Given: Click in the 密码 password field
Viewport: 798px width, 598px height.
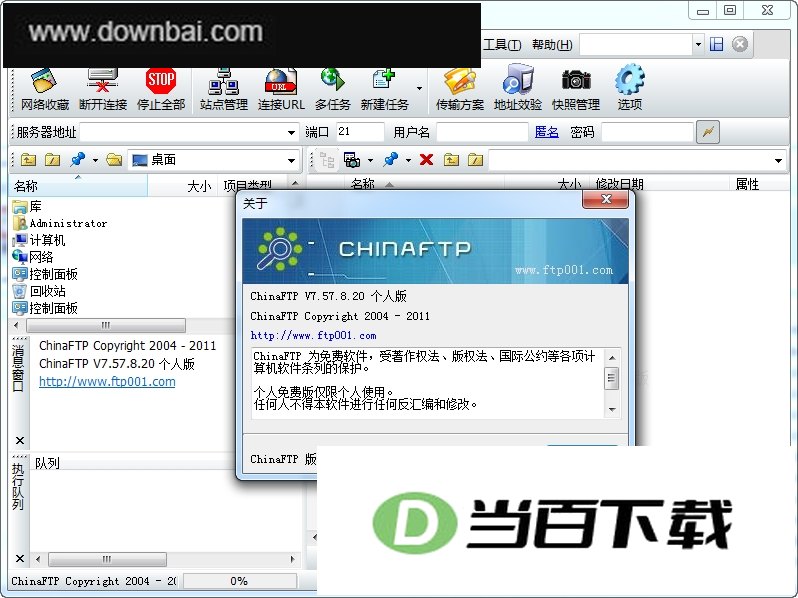Looking at the screenshot, I should click(x=647, y=132).
